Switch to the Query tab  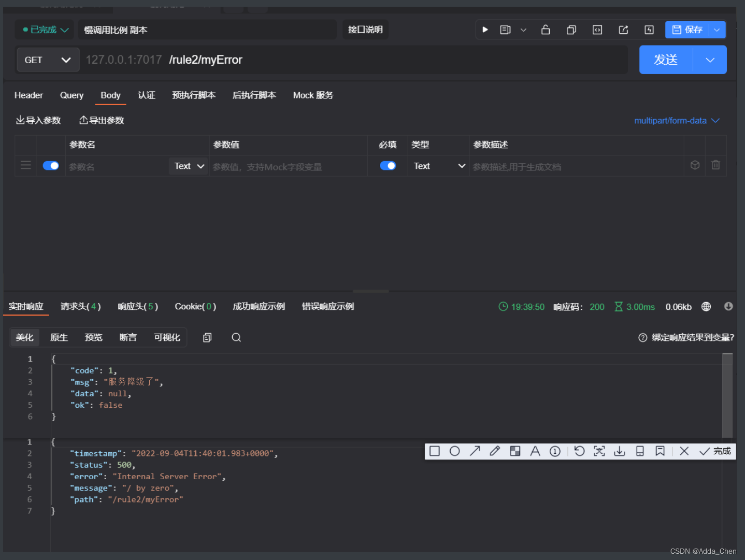(x=71, y=95)
